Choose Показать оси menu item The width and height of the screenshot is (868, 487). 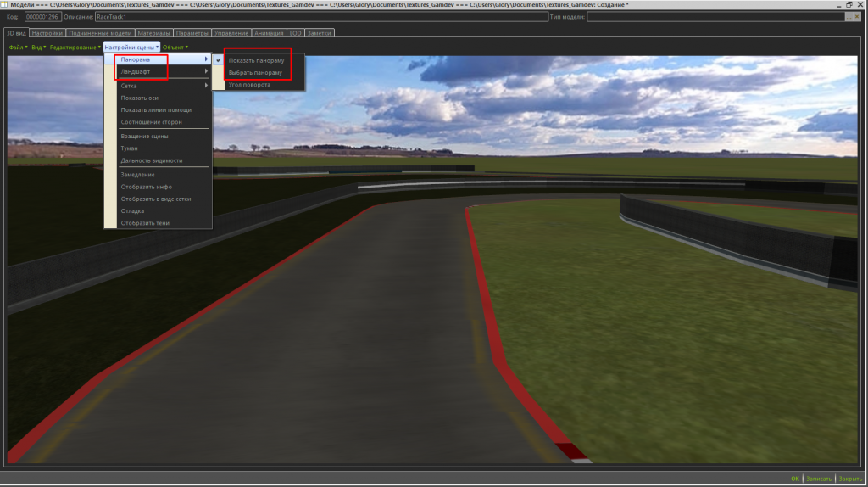pos(159,98)
